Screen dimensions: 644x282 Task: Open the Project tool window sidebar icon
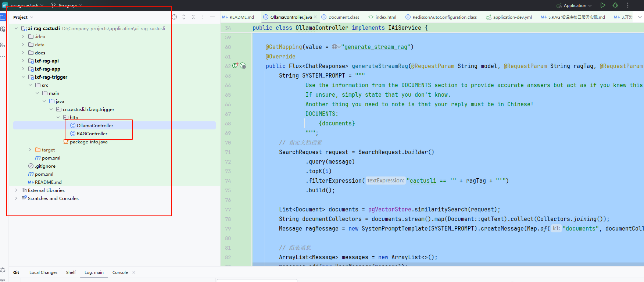coord(3,17)
